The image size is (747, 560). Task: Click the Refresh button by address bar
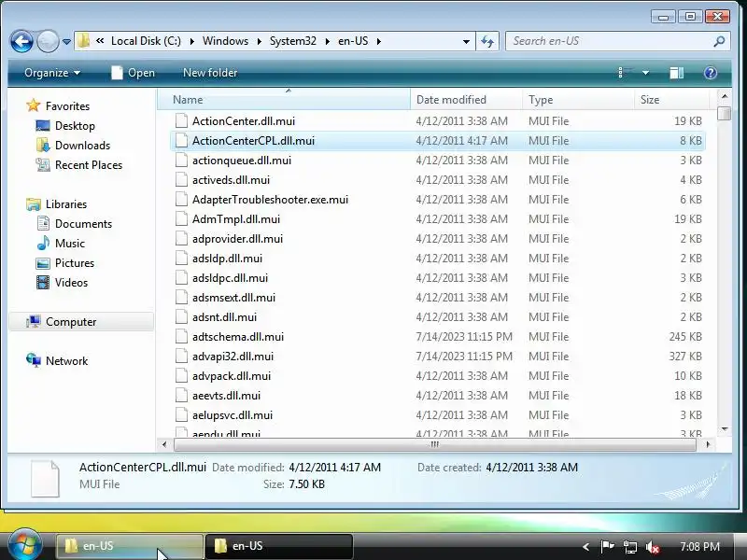coord(486,41)
